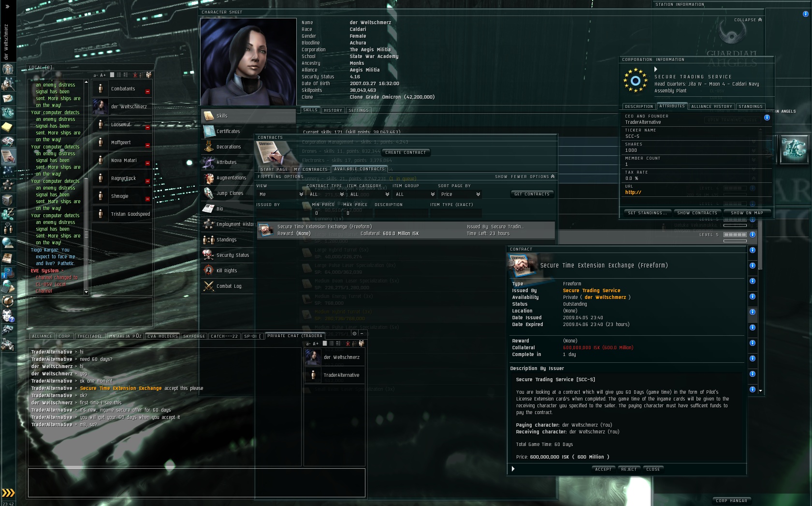812x506 pixels.
Task: Click the Local chat scrollbar up arrow
Action: [x=86, y=82]
